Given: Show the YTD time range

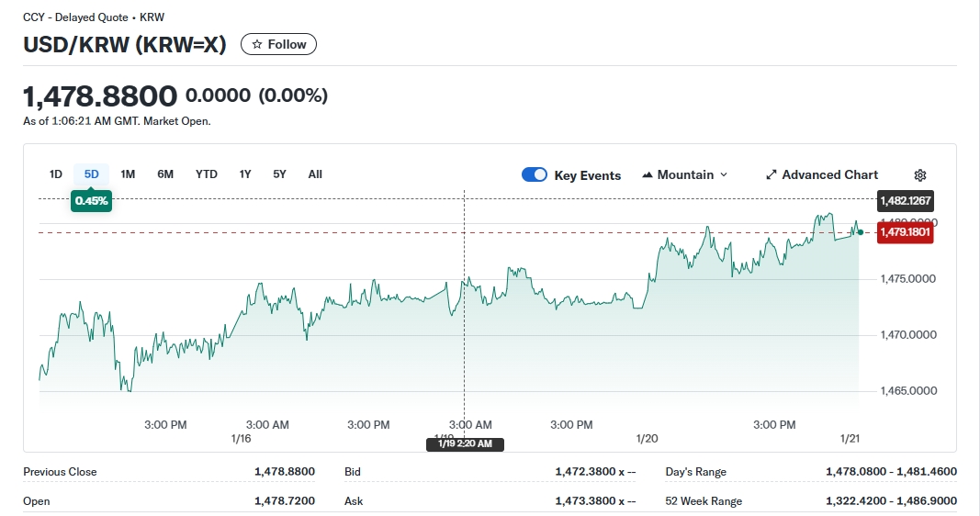Looking at the screenshot, I should [x=207, y=174].
